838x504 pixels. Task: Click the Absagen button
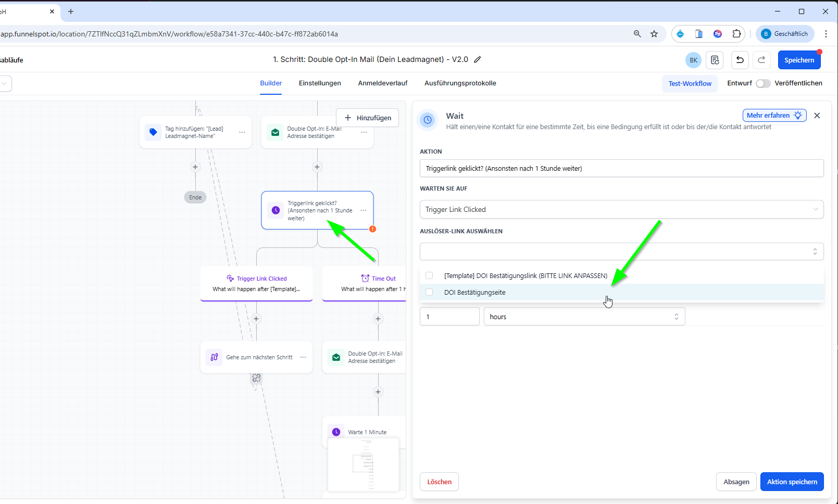pyautogui.click(x=736, y=482)
